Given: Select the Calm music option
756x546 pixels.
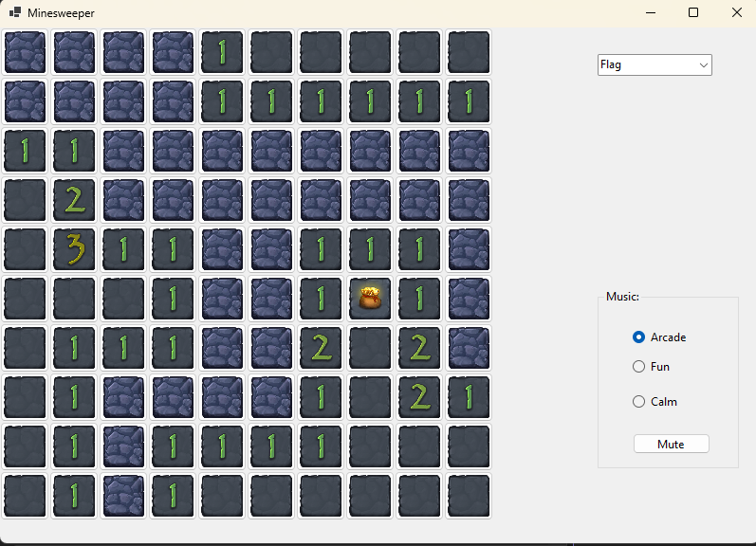Looking at the screenshot, I should pos(655,402).
